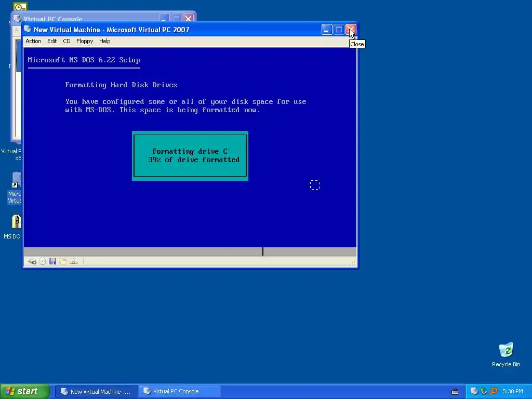532x399 pixels.
Task: Open the Help menu
Action: (104, 41)
